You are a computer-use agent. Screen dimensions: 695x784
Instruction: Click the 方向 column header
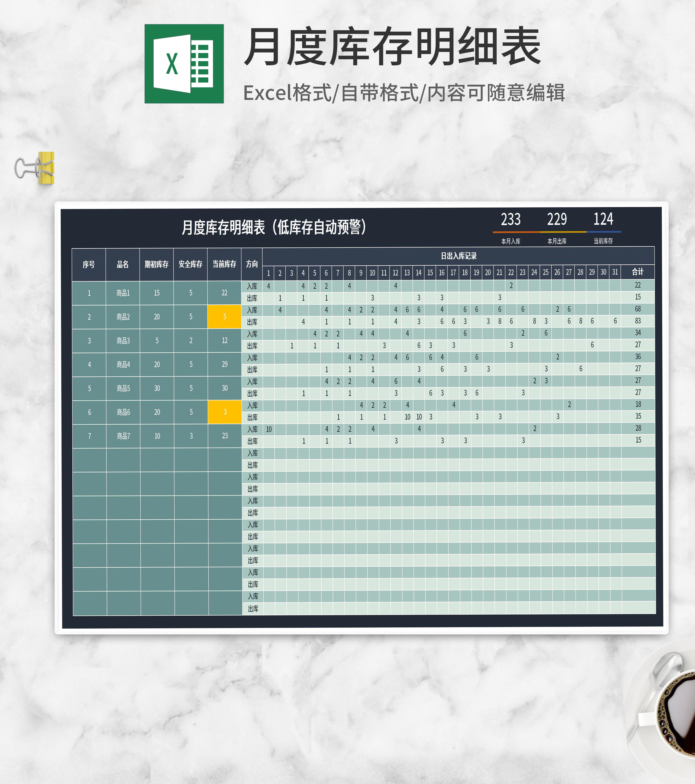[252, 264]
